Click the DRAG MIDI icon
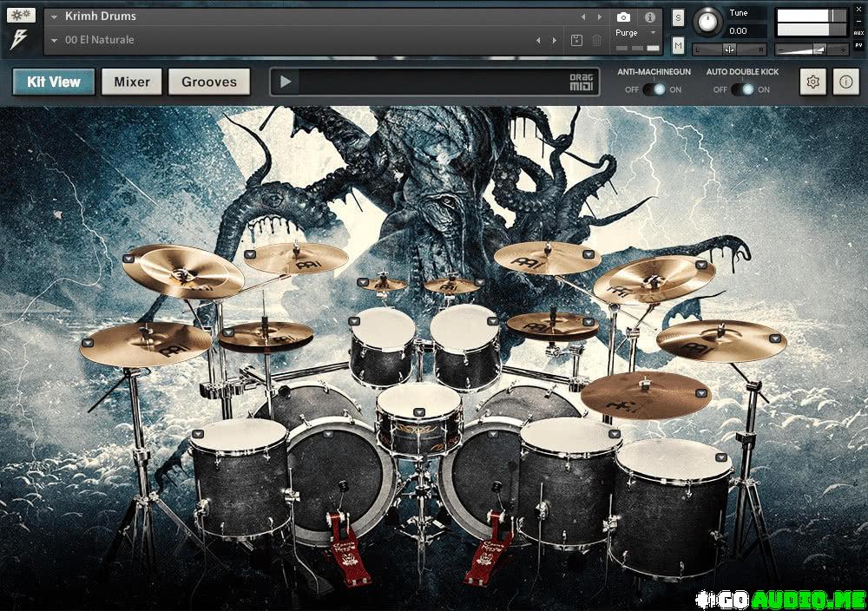The image size is (868, 611). (x=581, y=82)
